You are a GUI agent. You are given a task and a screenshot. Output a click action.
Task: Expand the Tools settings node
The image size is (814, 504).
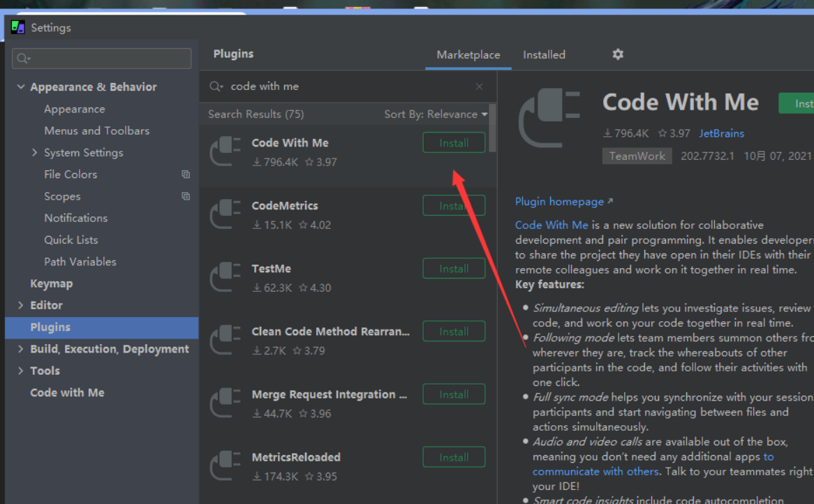(21, 371)
